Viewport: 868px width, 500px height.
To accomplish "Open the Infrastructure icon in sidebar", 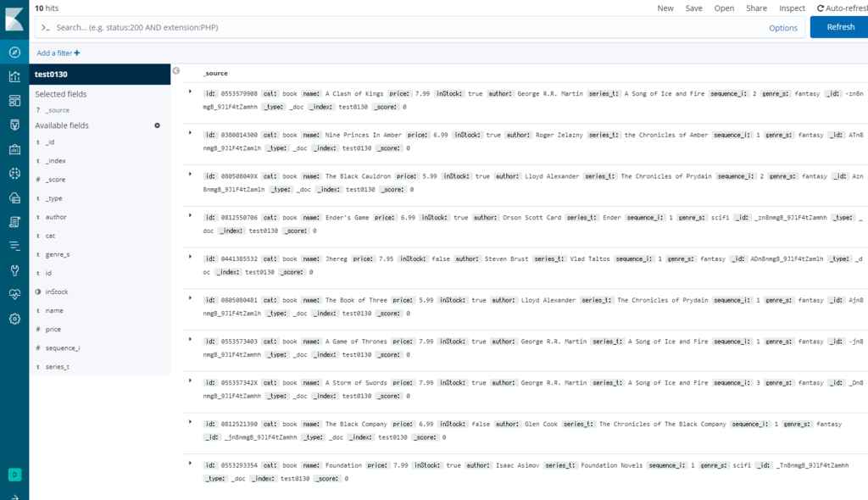I will pos(14,197).
